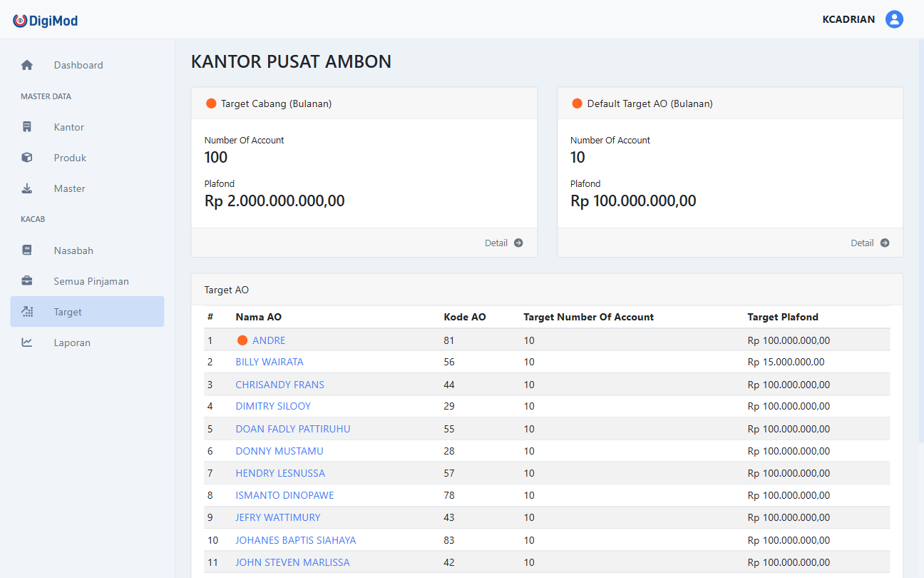Image resolution: width=924 pixels, height=578 pixels.
Task: Click the Target Cabang Detail arrow icon
Action: coord(518,243)
